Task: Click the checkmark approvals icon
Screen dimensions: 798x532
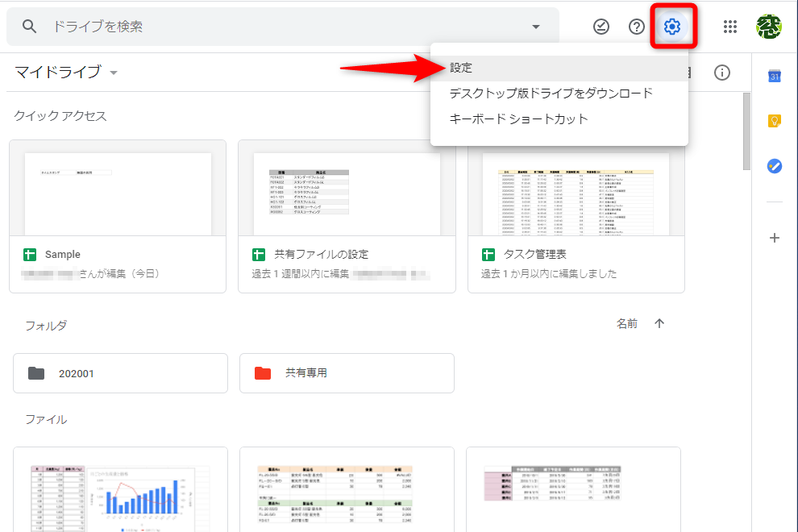Action: point(601,26)
